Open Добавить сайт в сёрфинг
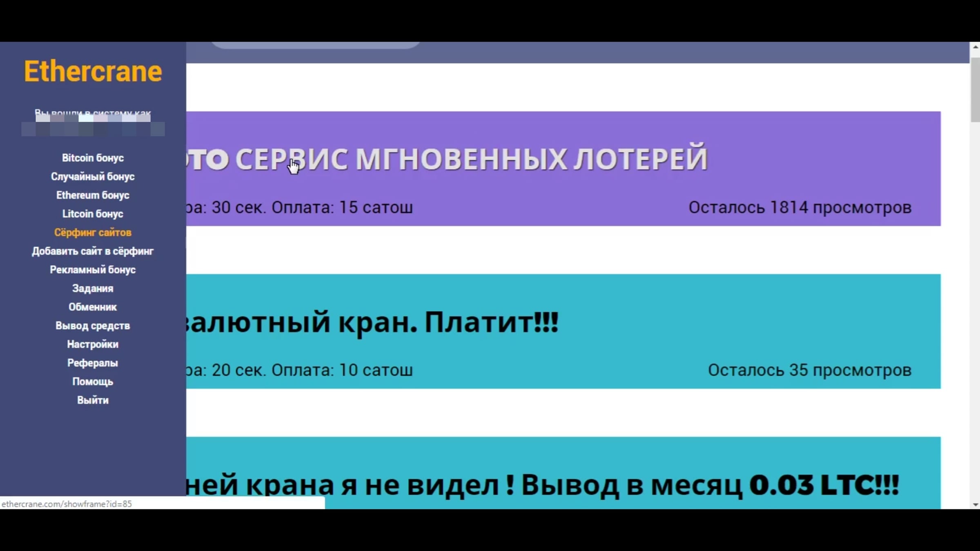 click(93, 251)
